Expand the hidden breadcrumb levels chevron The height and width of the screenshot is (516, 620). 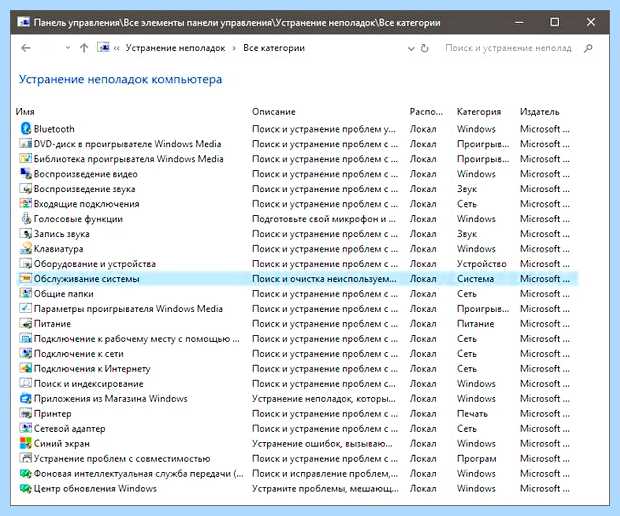pyautogui.click(x=117, y=48)
